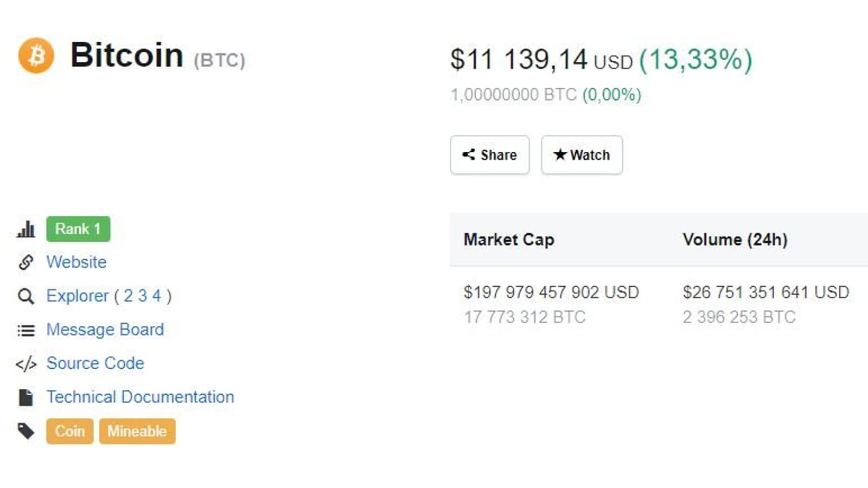The image size is (868, 488).
Task: Click the document icon for Technical Documentation
Action: point(25,397)
